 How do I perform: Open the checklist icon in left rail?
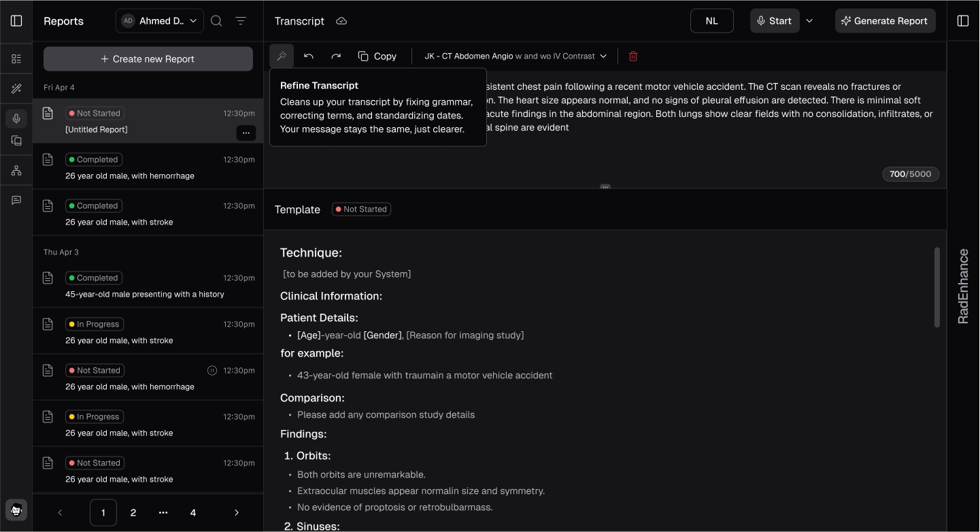[16, 59]
